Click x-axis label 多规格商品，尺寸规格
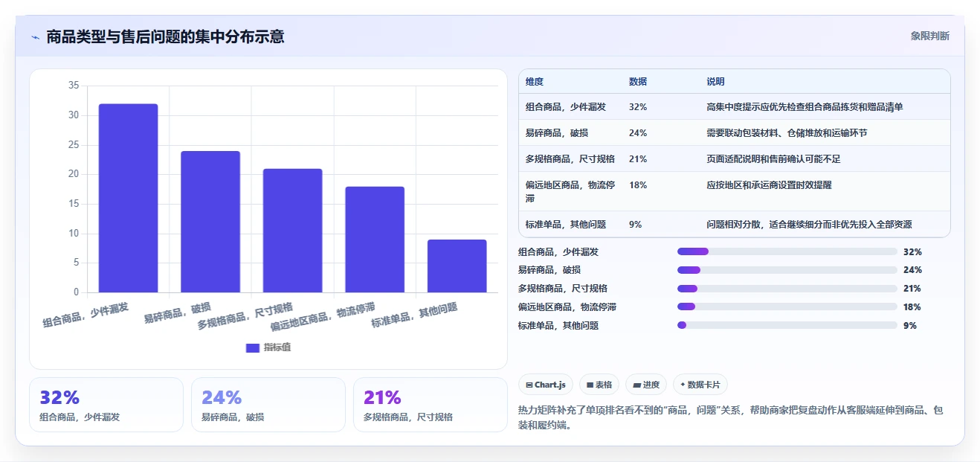This screenshot has height=462, width=980. tap(245, 316)
